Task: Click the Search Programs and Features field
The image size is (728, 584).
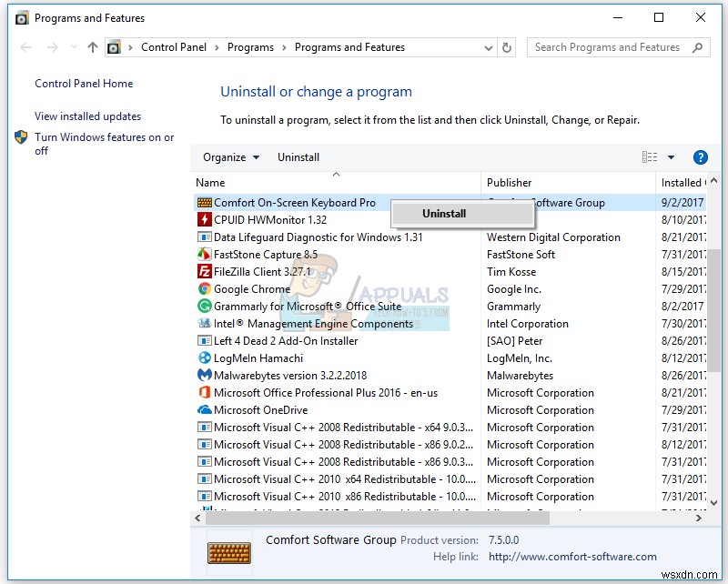Action: point(619,47)
